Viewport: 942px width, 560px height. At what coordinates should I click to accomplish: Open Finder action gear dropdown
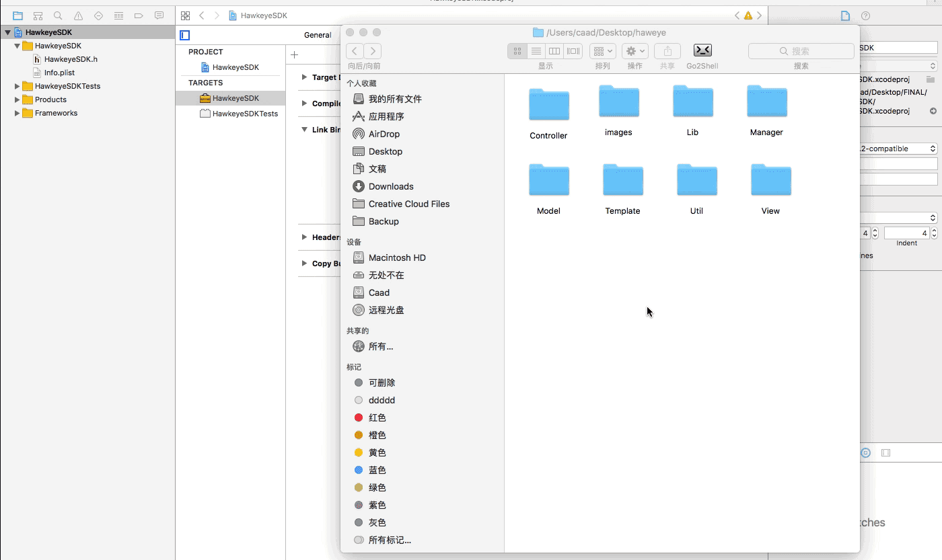635,51
